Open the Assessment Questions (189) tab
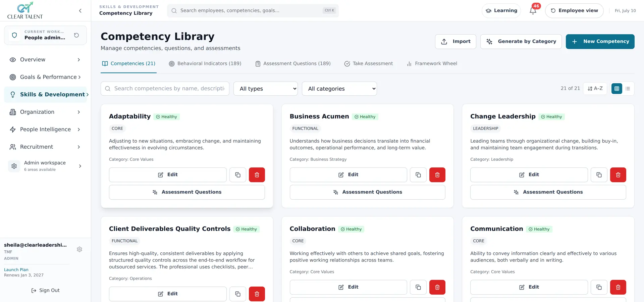The height and width of the screenshot is (302, 644). (x=293, y=64)
